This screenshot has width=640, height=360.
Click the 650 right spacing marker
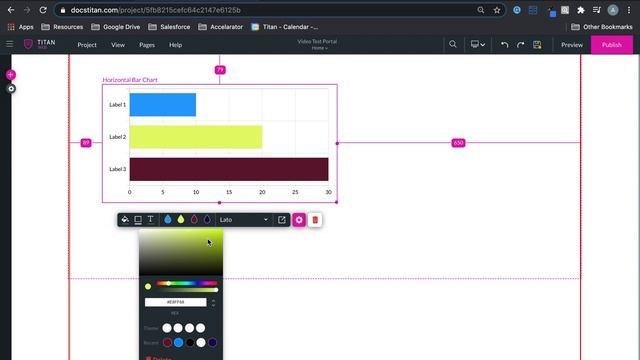click(x=458, y=143)
